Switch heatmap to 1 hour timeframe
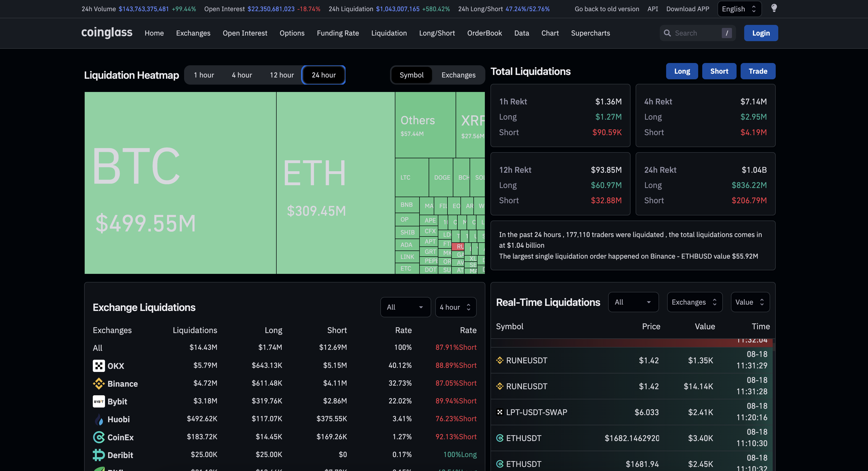Screen dimensions: 868x471 (204, 75)
